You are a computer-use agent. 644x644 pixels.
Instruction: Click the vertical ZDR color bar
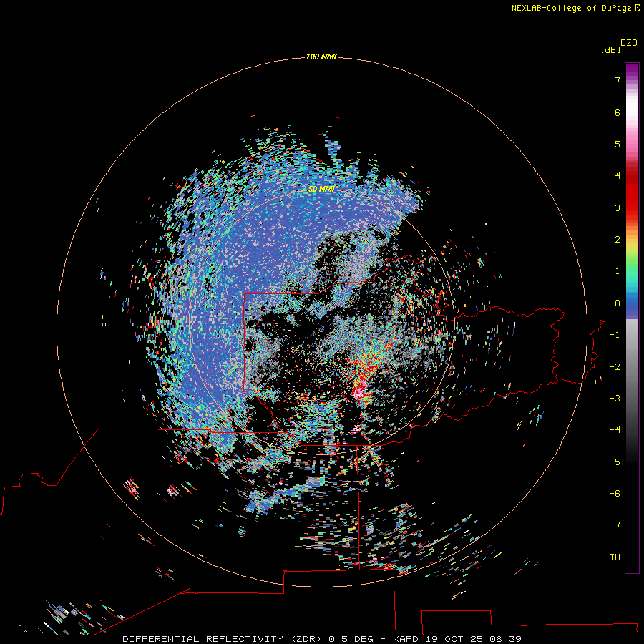[x=632, y=318]
